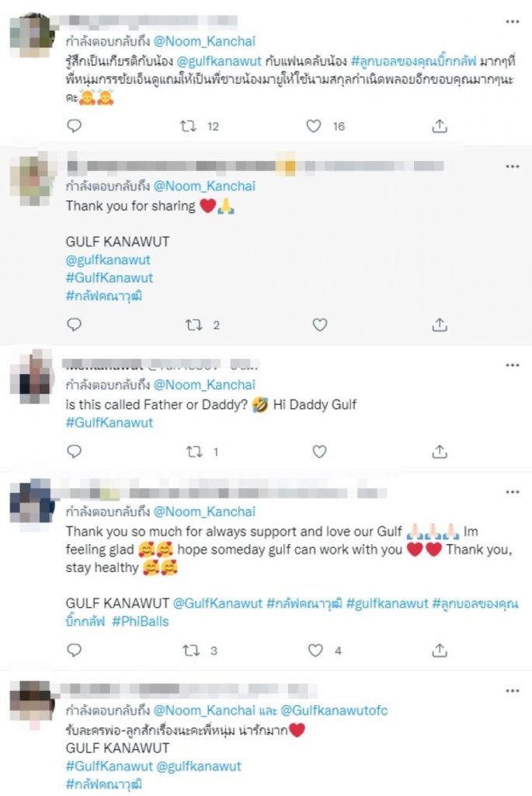Open the #PhiBalls hashtag link

141,621
